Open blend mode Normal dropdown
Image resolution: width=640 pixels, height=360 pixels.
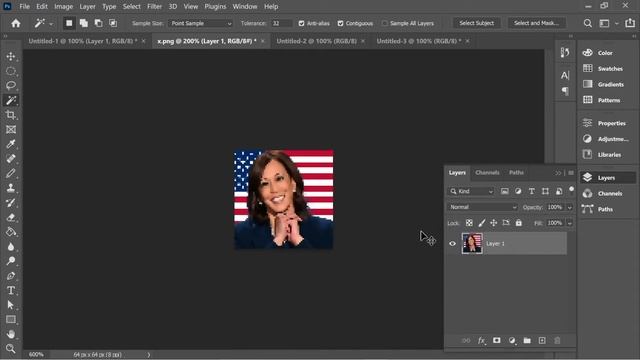(482, 207)
